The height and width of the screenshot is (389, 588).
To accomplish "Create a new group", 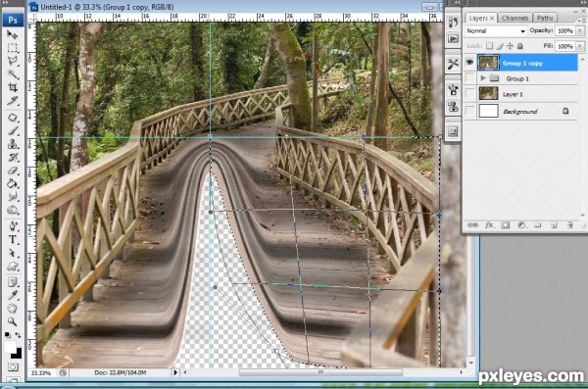I will point(538,225).
